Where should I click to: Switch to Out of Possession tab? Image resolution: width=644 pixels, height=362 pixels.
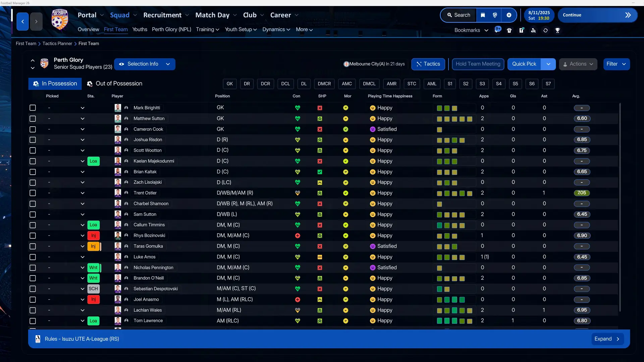[x=115, y=83]
